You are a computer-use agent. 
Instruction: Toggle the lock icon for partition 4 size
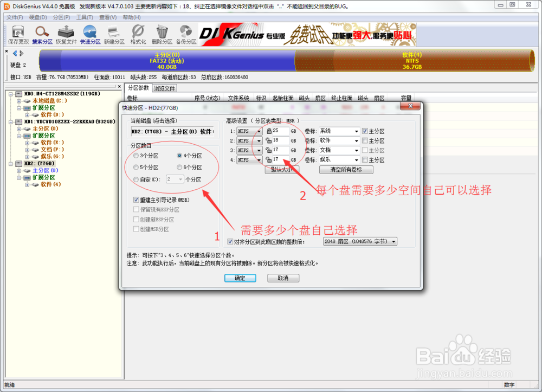tap(269, 160)
